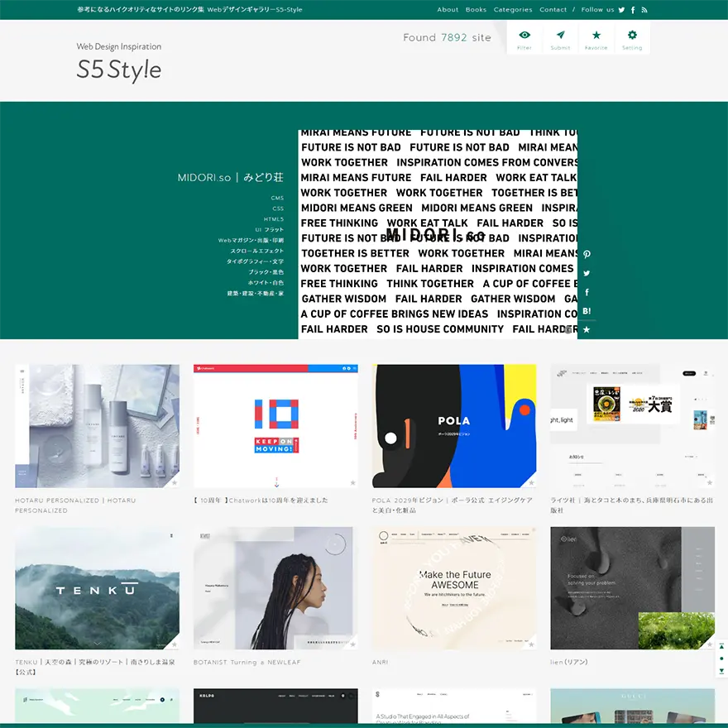
Task: Click the ANRI caption text
Action: coord(380,663)
